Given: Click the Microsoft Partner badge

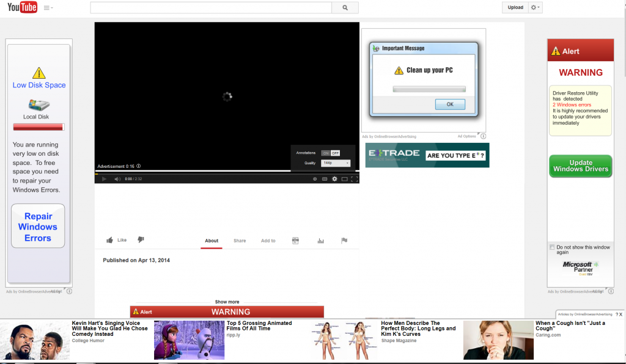Looking at the screenshot, I should tap(581, 268).
